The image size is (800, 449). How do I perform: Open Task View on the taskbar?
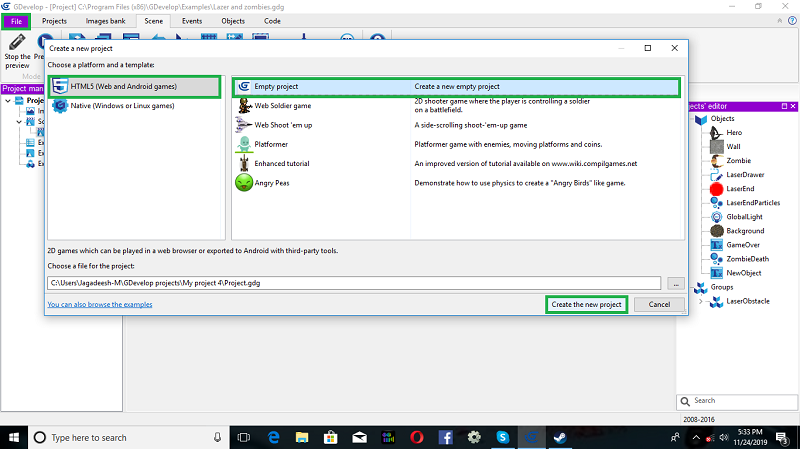coord(244,438)
